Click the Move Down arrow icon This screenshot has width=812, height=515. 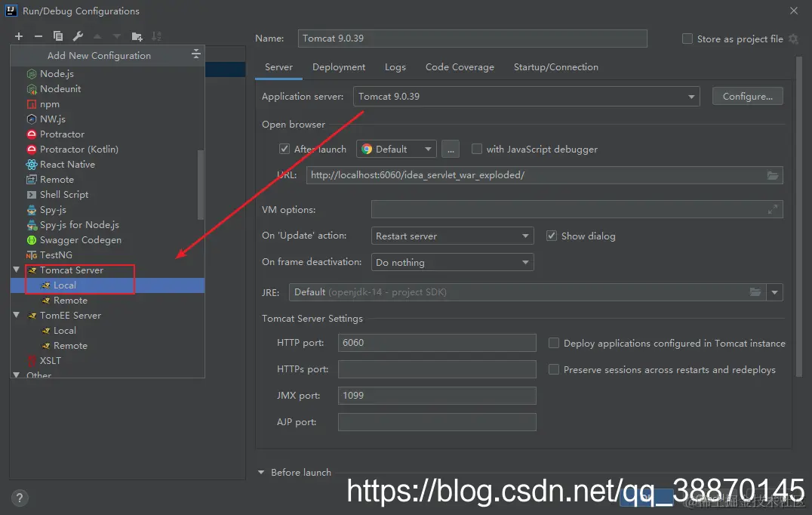pos(117,36)
